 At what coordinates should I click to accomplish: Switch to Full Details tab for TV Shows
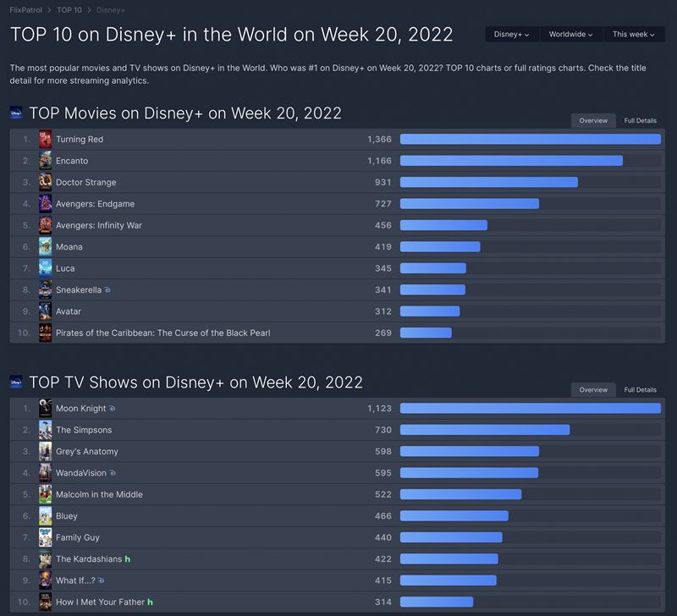[640, 390]
